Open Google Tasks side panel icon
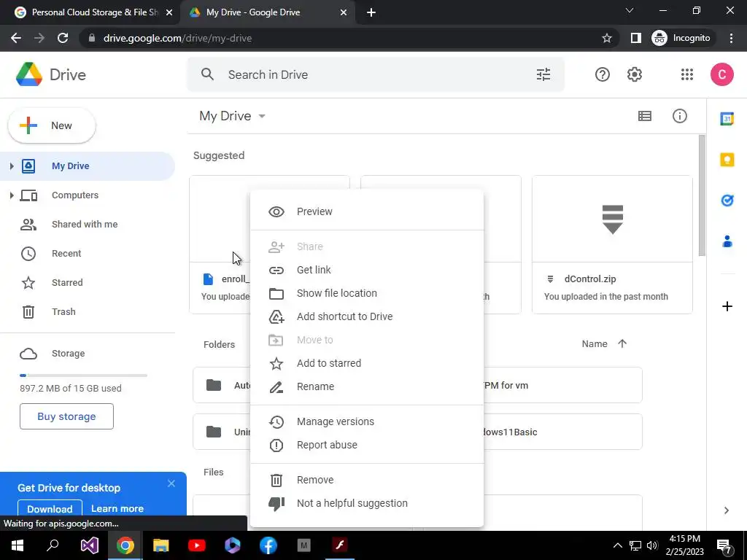The width and height of the screenshot is (747, 560). click(727, 201)
